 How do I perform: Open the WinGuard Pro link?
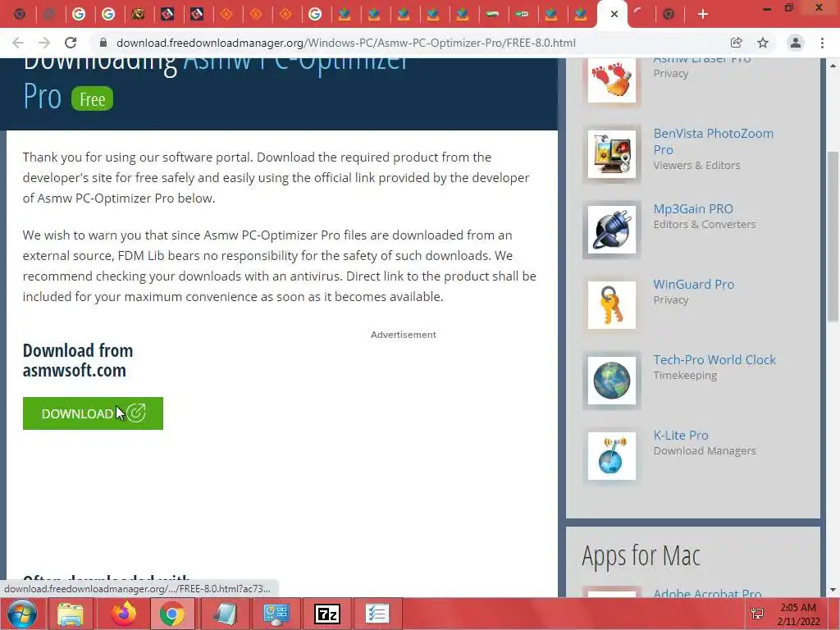tap(694, 284)
